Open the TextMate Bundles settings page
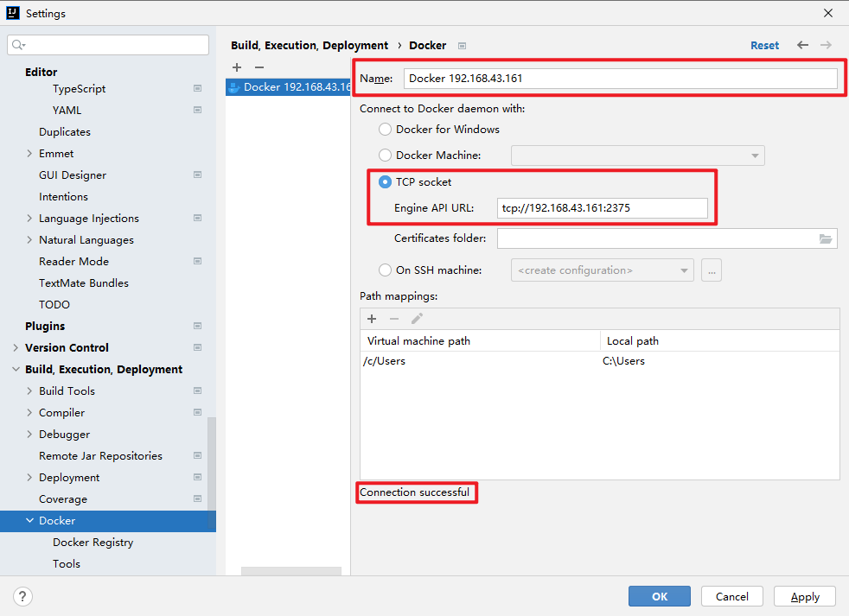 (x=84, y=283)
